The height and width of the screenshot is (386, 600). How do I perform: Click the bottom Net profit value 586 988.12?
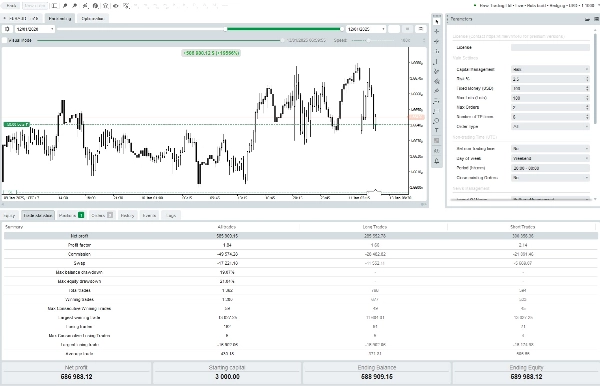[x=77, y=377]
